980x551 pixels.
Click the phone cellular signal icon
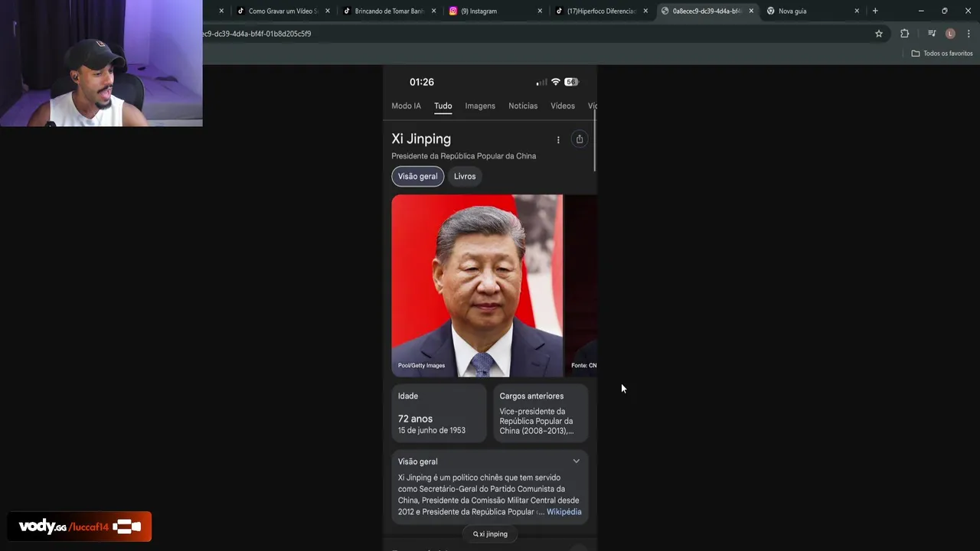point(541,82)
